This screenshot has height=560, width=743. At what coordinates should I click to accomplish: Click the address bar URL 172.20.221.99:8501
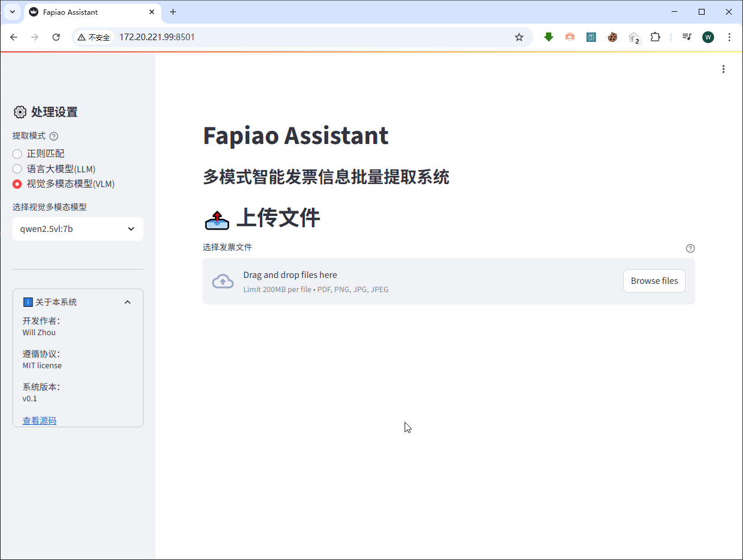click(x=157, y=37)
